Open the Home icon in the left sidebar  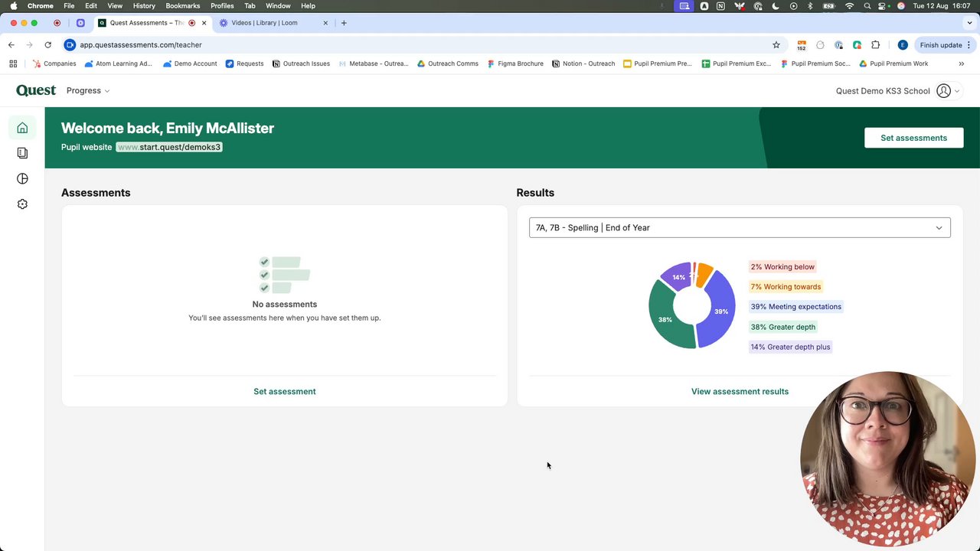tap(22, 128)
